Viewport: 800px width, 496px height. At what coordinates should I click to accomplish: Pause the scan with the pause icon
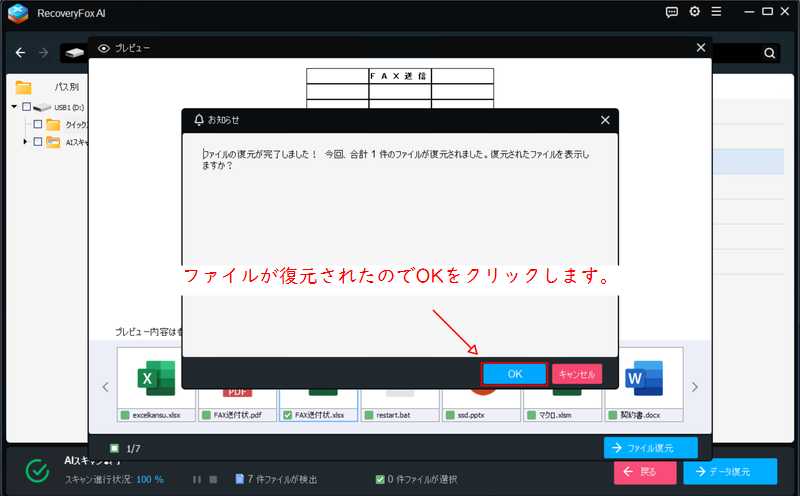point(197,480)
